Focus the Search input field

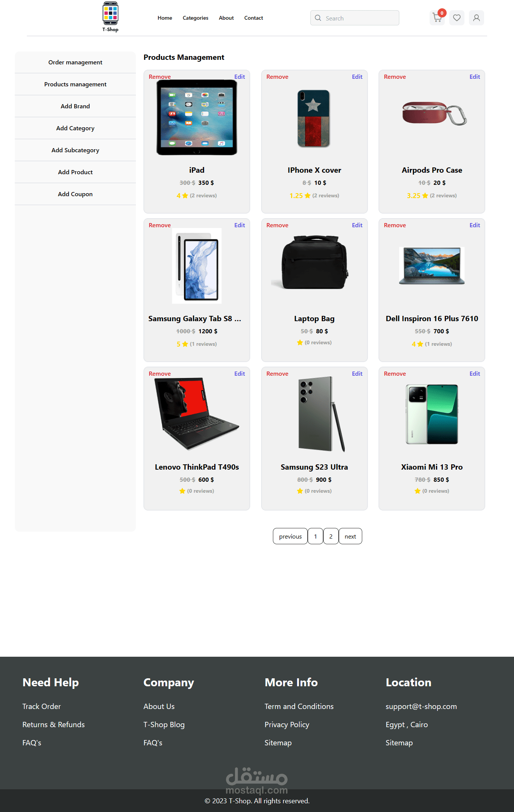pyautogui.click(x=355, y=18)
